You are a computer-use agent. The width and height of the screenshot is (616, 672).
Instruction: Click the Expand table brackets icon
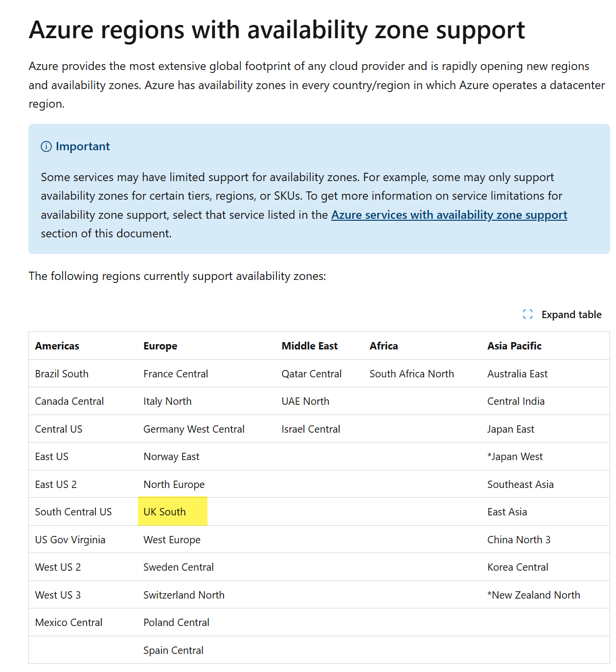pyautogui.click(x=527, y=314)
